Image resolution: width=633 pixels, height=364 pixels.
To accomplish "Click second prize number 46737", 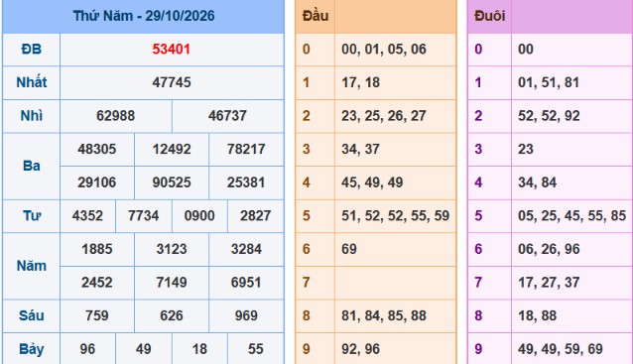I will tap(227, 116).
